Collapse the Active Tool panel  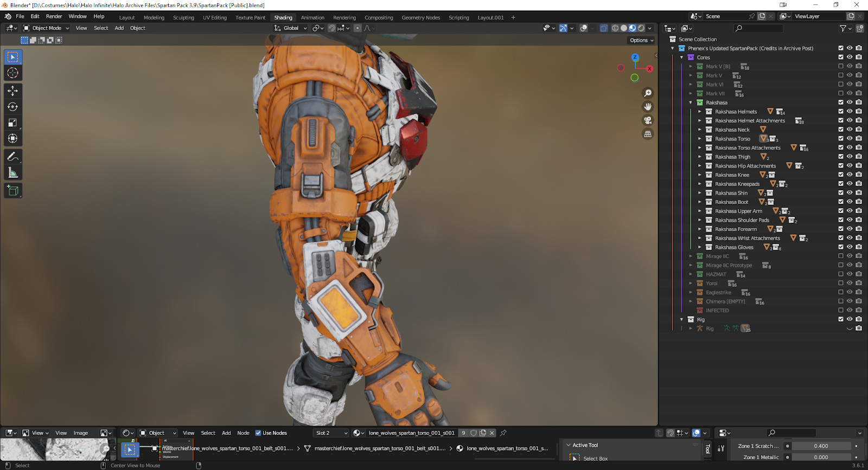(569, 445)
